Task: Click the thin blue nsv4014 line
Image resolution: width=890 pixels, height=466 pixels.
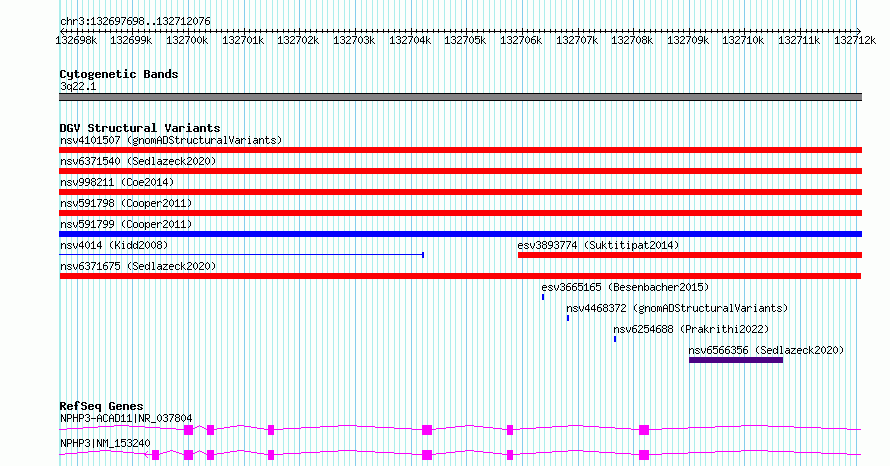Action: tap(241, 255)
